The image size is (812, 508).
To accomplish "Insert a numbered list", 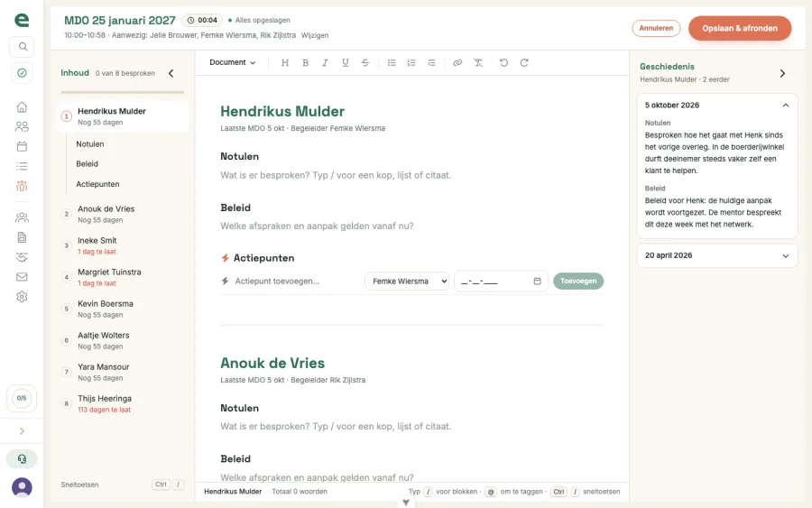I will pos(411,62).
